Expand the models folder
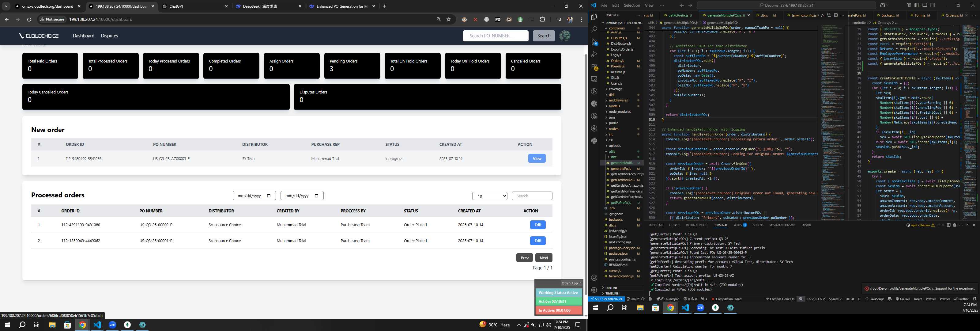980x331 pixels. pos(614,106)
